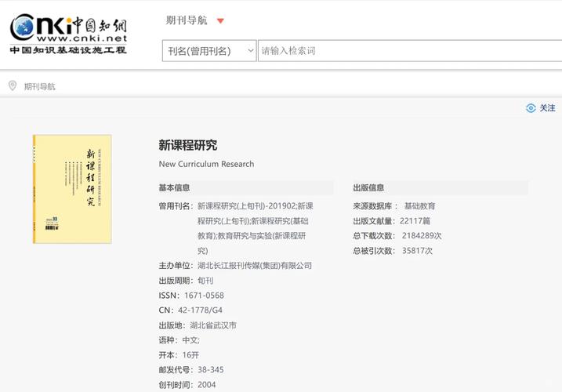This screenshot has width=562, height=392.
Task: Click the 曾用刊名 former titles text
Action: pos(256,228)
